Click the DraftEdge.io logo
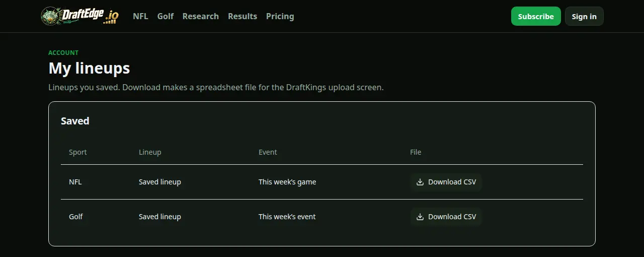The image size is (644, 257). click(79, 16)
